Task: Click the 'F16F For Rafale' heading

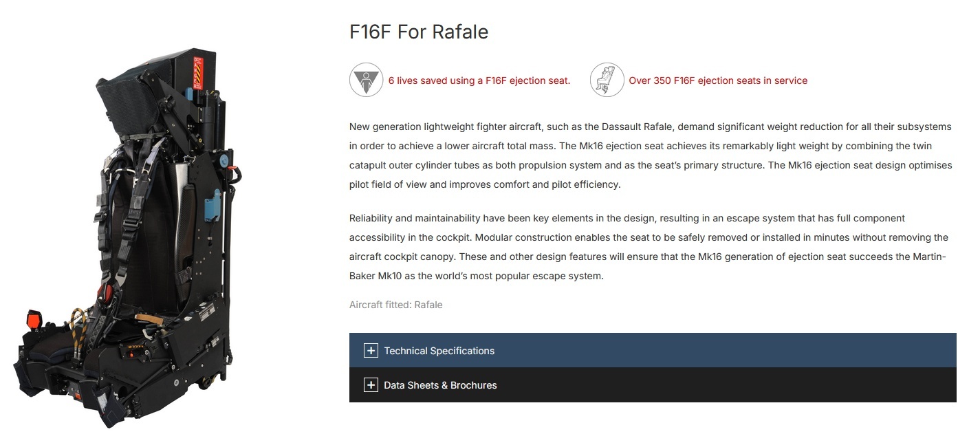Action: [419, 32]
